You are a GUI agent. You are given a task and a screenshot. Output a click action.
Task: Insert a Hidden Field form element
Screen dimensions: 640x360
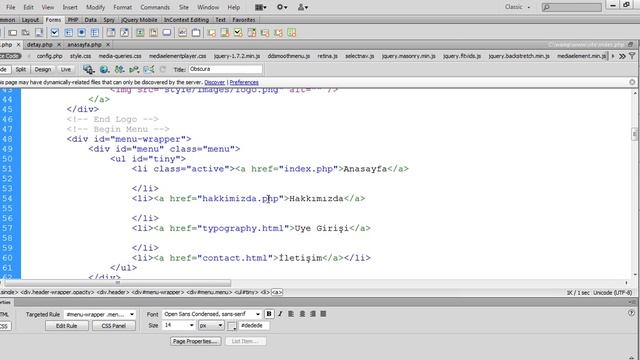pos(26,33)
